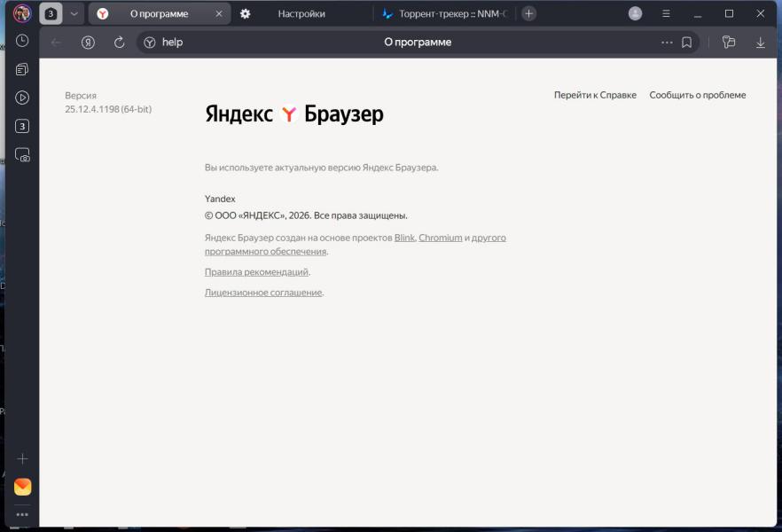Open History from the sidebar clock icon

(22, 41)
